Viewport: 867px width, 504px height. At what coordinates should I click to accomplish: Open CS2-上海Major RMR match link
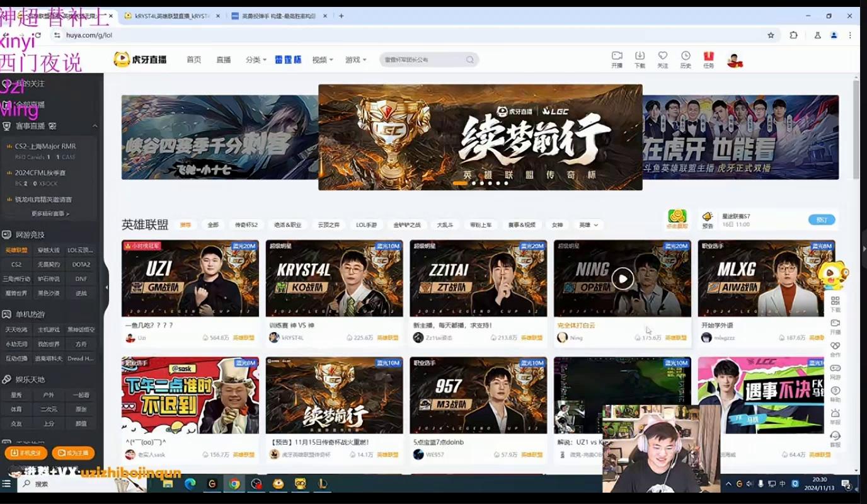click(45, 146)
